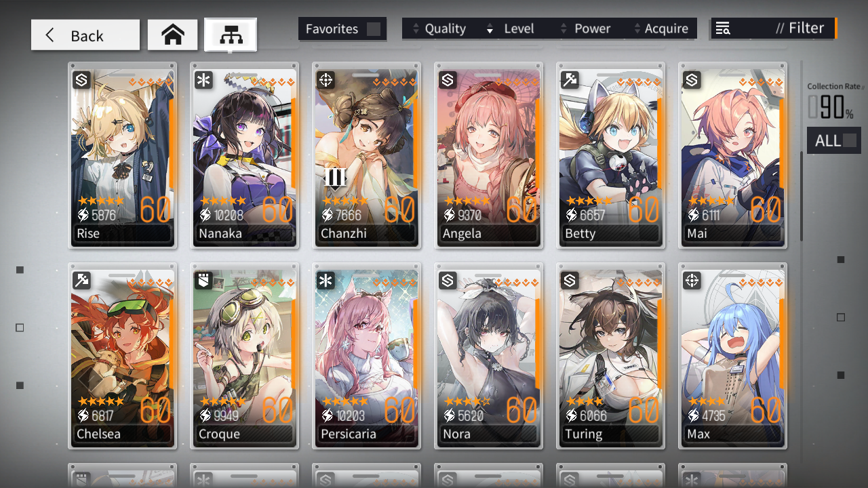Go Back to the previous screen
This screenshot has height=488, width=868.
[x=85, y=35]
